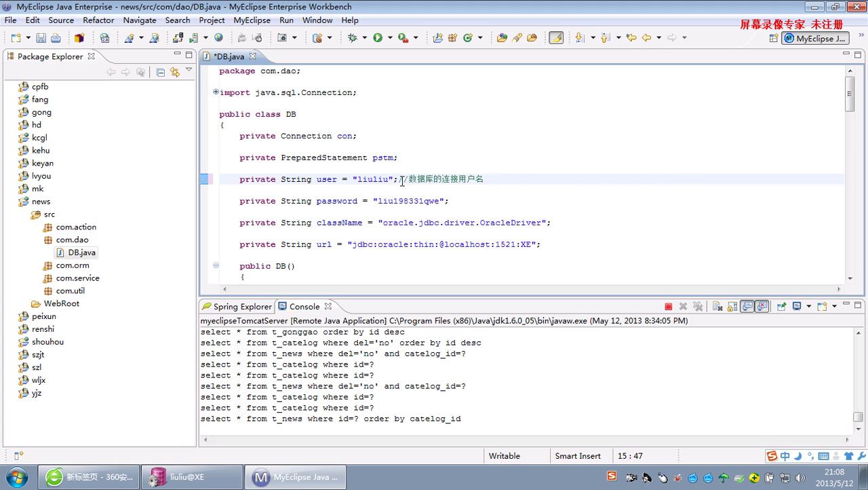Open the Refactor menu
Viewport: 868px width, 490px height.
coord(98,20)
